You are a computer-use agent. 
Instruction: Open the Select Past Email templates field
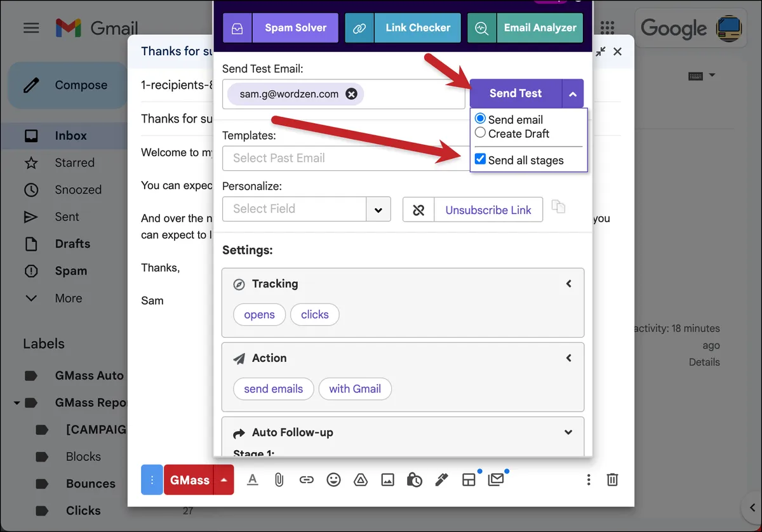346,158
